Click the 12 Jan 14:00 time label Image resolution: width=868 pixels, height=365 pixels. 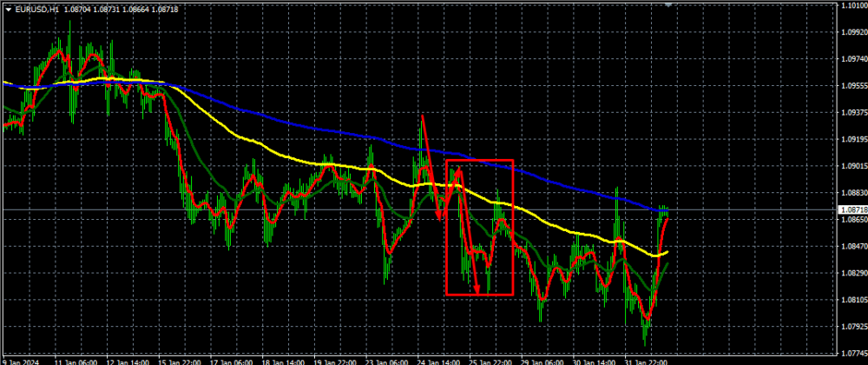click(x=128, y=362)
